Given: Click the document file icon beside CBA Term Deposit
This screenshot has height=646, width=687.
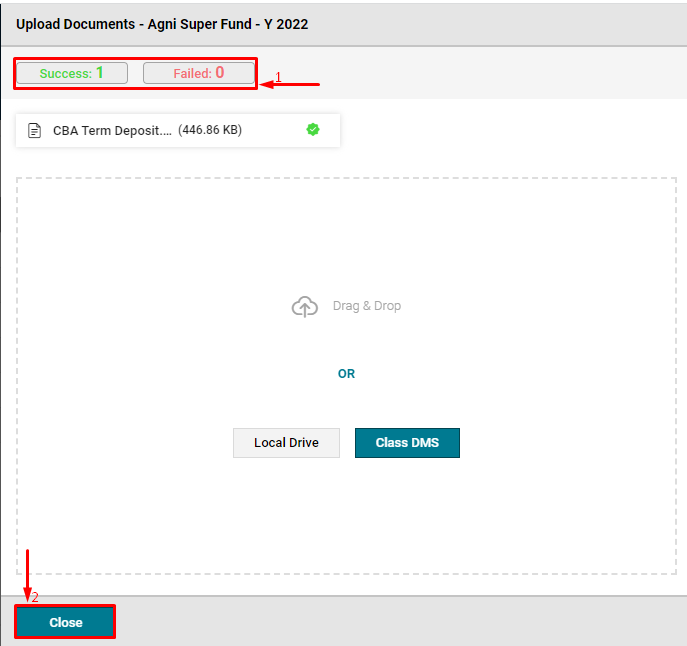Looking at the screenshot, I should 34,131.
